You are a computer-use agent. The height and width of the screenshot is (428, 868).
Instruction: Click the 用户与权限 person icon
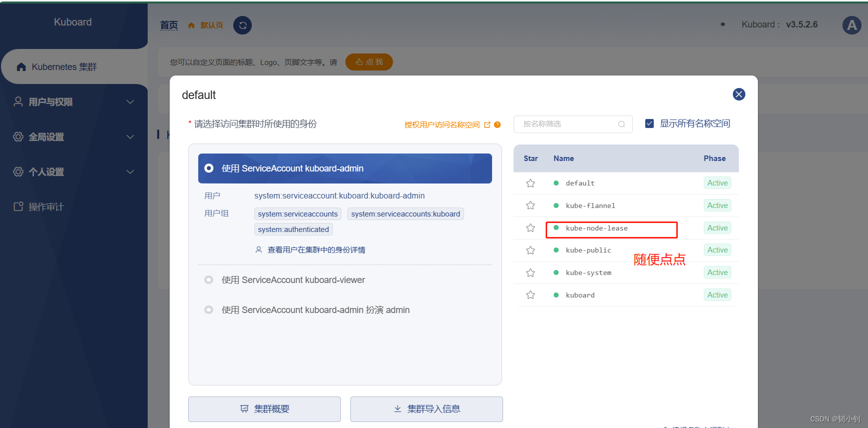tap(18, 101)
